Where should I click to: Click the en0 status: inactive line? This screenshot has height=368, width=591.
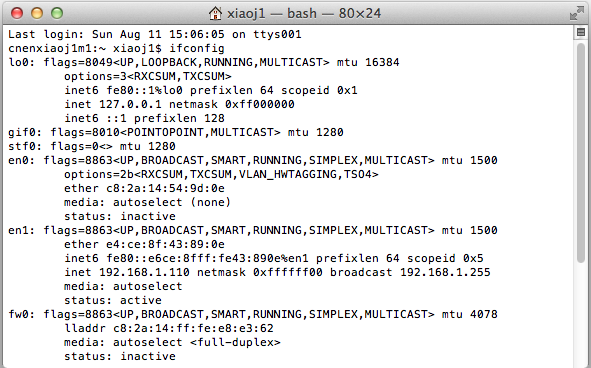coord(120,216)
